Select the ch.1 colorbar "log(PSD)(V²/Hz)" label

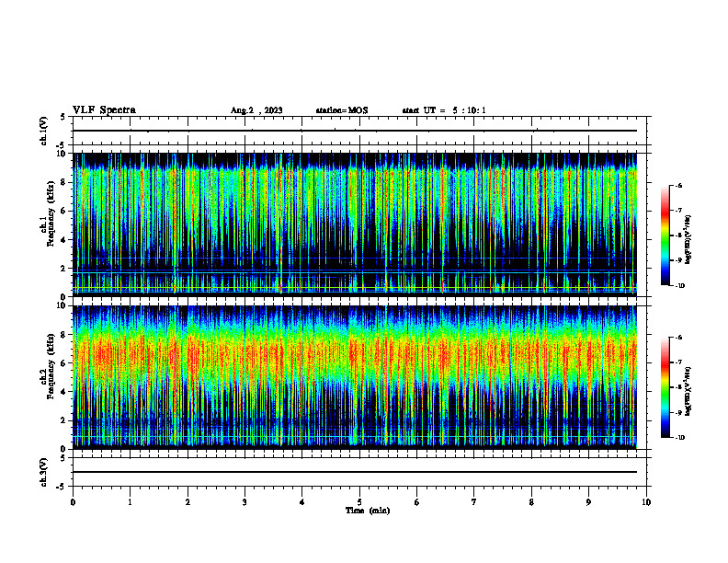tap(688, 240)
